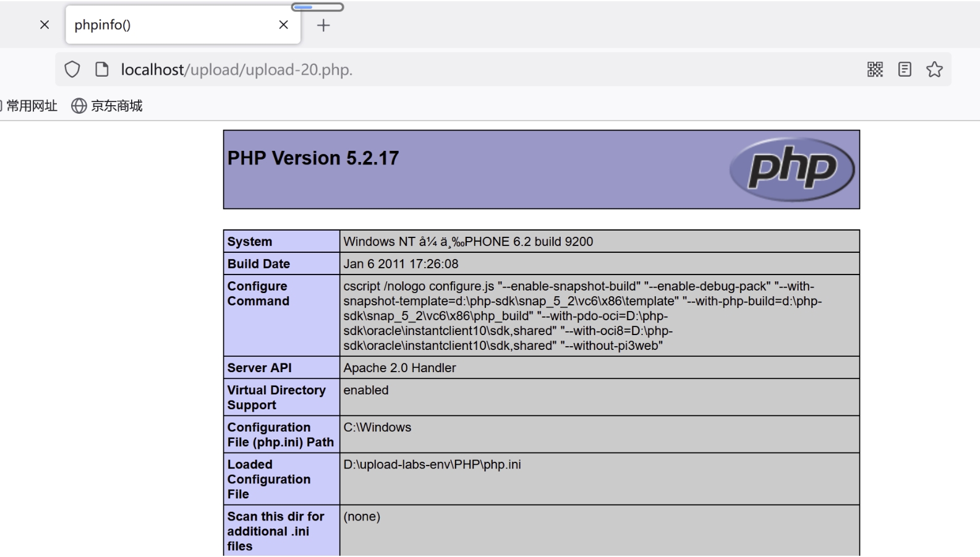Click the Loaded Configuration File label
Screen dimensions: 980x557
[269, 479]
